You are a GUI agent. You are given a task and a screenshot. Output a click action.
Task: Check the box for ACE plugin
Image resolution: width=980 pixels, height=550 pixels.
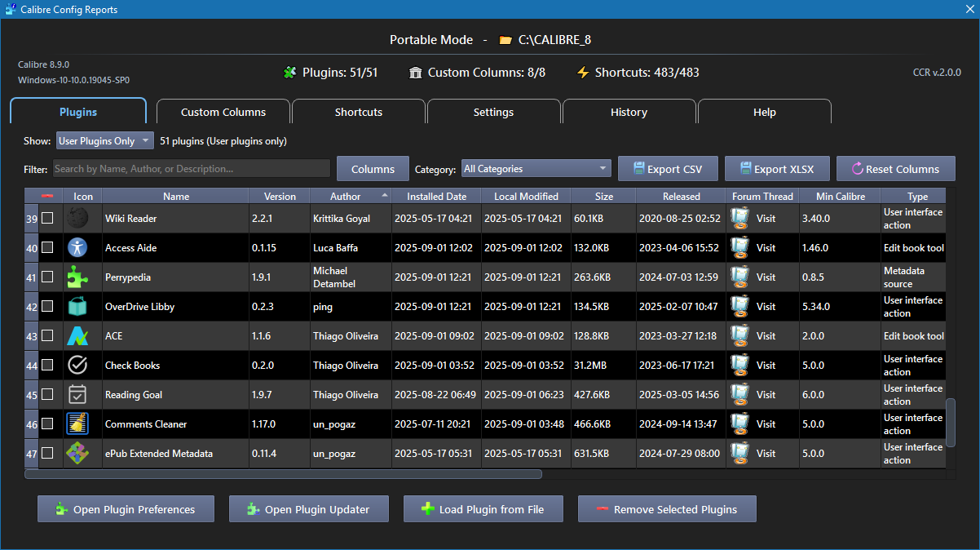(x=47, y=336)
